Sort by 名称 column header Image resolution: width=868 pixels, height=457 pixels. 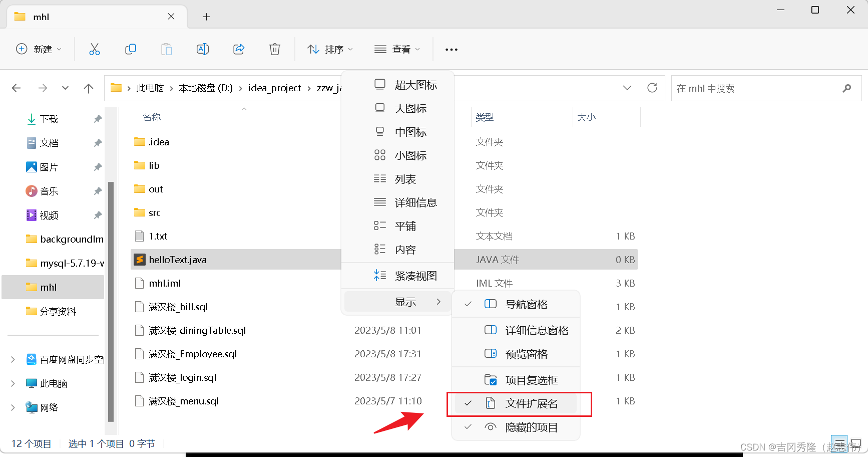click(152, 117)
